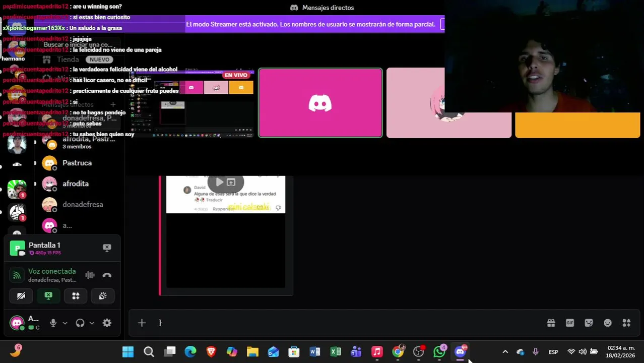This screenshot has height=363, width=644.
Task: Open Word from taskbar
Action: click(315, 352)
